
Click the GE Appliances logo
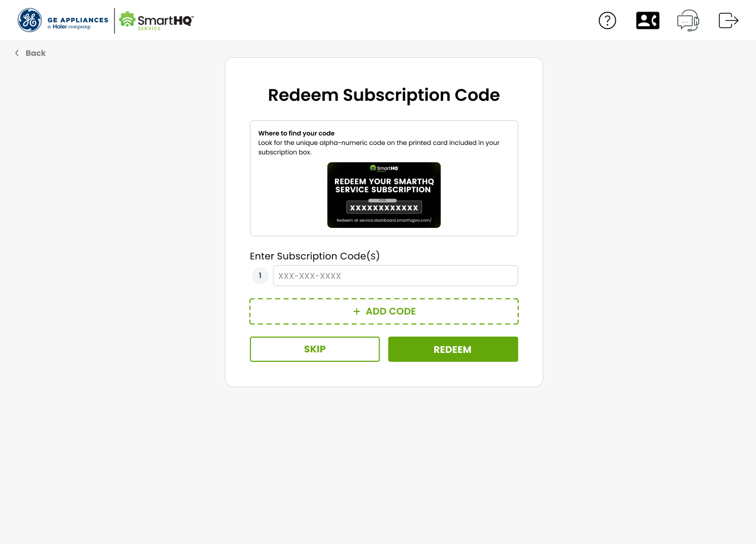[63, 20]
